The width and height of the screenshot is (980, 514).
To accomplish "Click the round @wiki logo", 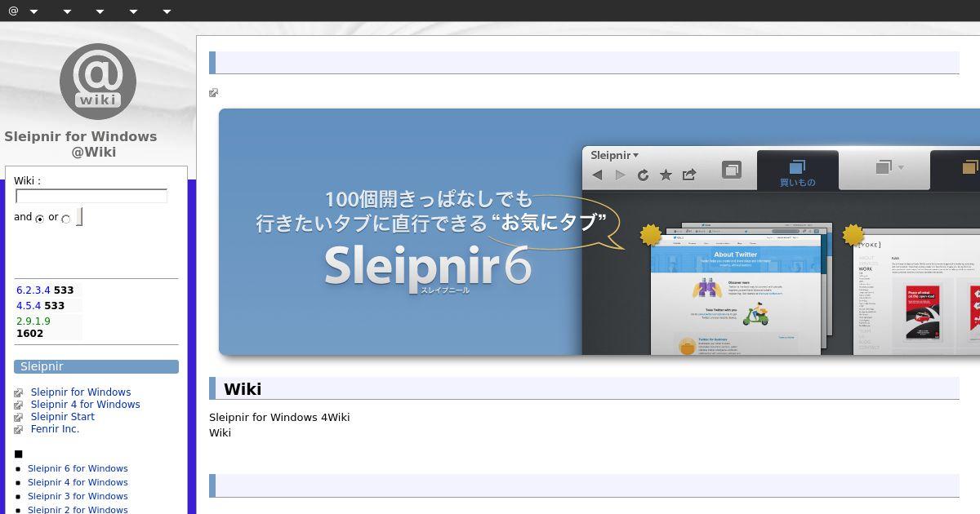I will pos(98,81).
